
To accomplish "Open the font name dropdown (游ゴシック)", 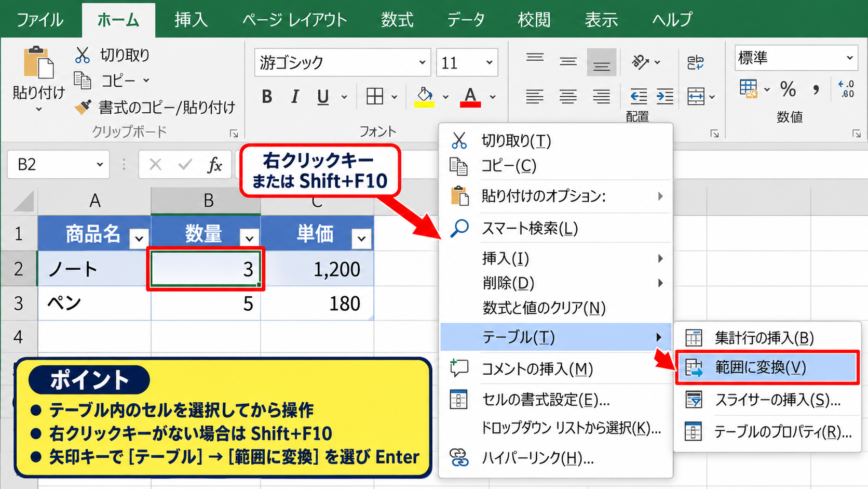I will 422,62.
